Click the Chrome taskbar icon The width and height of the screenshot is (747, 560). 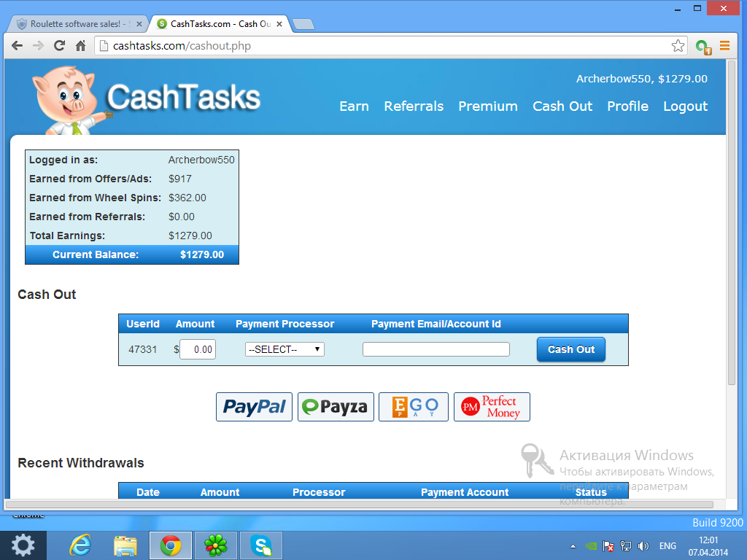click(171, 545)
